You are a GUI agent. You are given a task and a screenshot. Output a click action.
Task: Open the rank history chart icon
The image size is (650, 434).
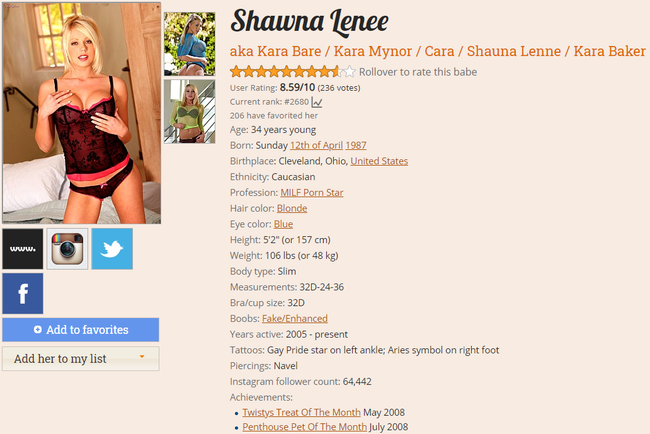[317, 102]
